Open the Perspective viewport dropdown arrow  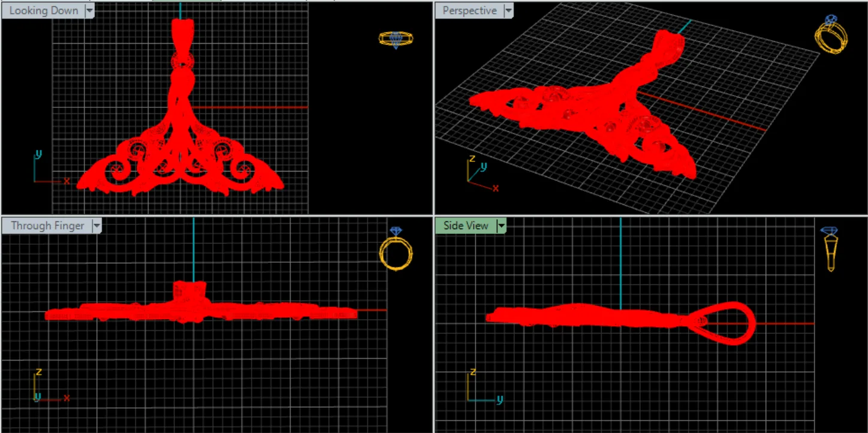click(x=508, y=11)
